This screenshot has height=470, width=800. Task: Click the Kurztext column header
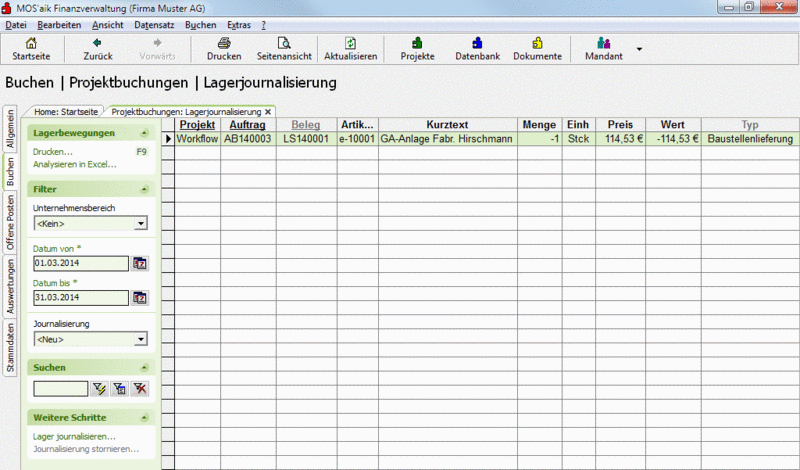447,125
